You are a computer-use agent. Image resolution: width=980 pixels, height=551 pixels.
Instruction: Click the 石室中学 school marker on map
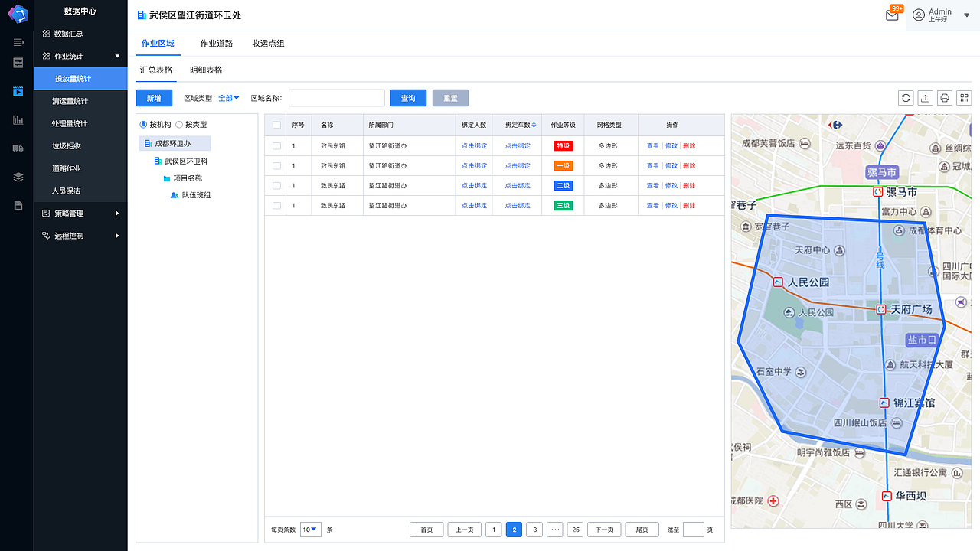point(801,372)
